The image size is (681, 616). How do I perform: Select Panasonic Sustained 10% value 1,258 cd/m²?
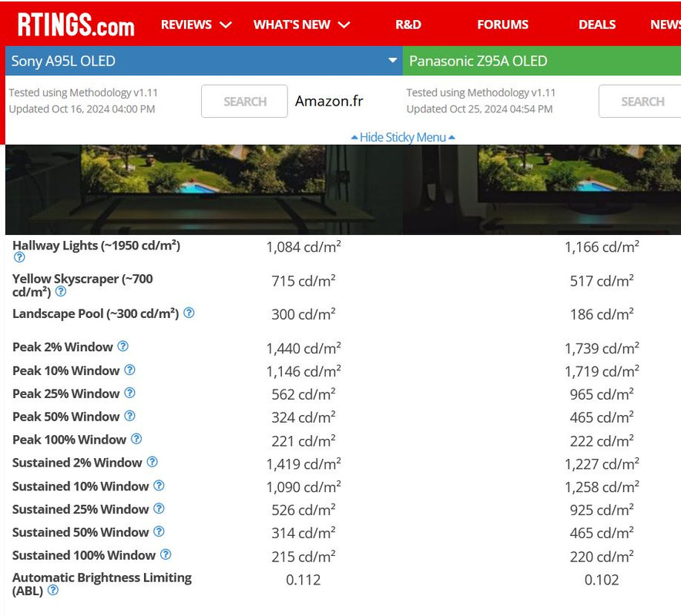click(x=602, y=487)
